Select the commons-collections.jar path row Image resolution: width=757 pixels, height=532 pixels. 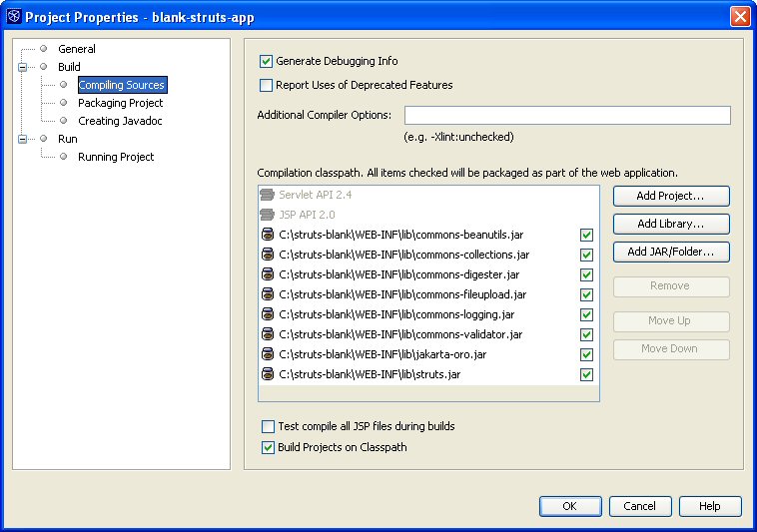(428, 255)
